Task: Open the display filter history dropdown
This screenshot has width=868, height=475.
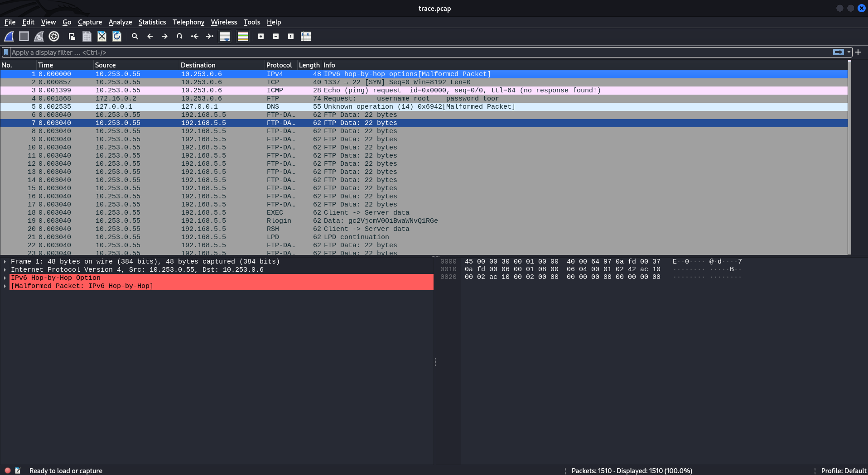Action: tap(849, 52)
